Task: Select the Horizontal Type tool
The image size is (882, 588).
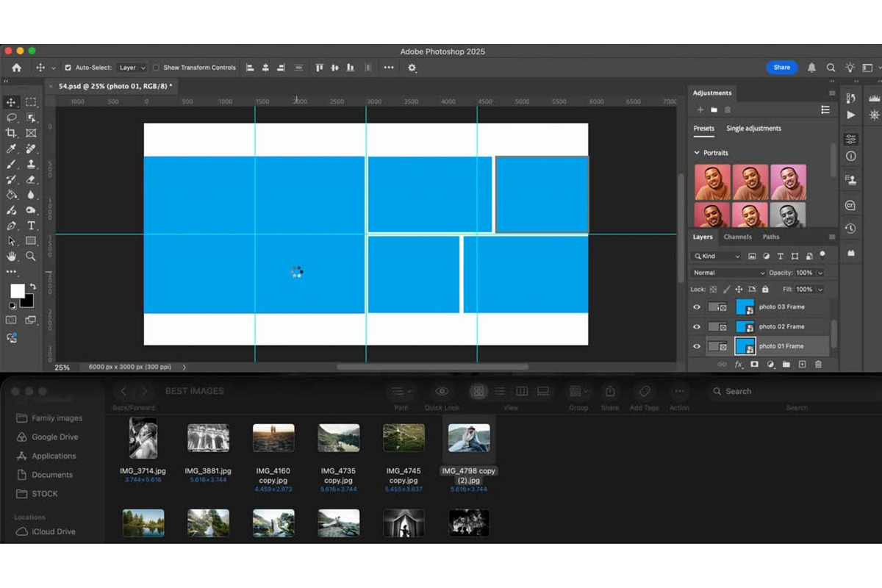Action: click(x=31, y=226)
